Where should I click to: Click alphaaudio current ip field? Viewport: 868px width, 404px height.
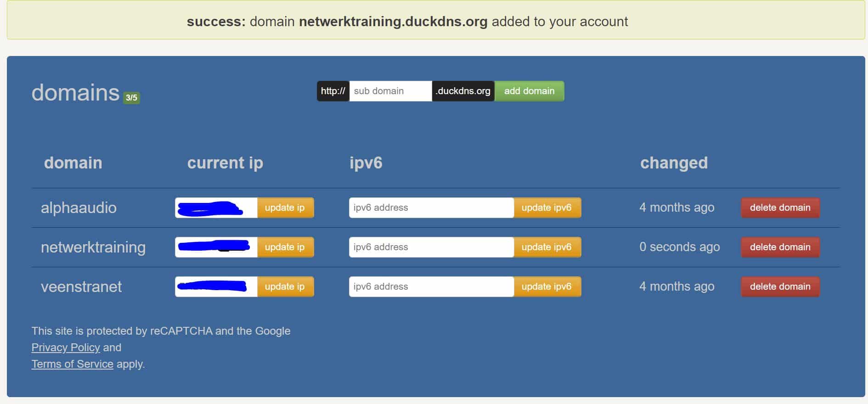pyautogui.click(x=216, y=208)
